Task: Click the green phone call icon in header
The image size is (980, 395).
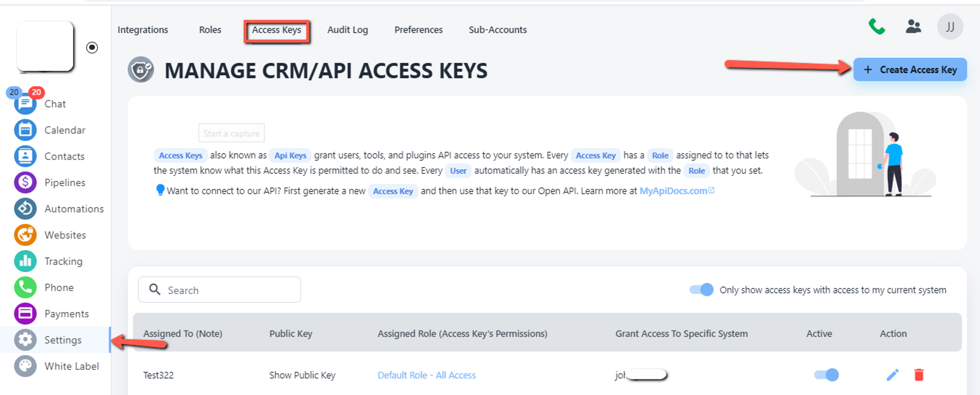Action: click(x=877, y=26)
